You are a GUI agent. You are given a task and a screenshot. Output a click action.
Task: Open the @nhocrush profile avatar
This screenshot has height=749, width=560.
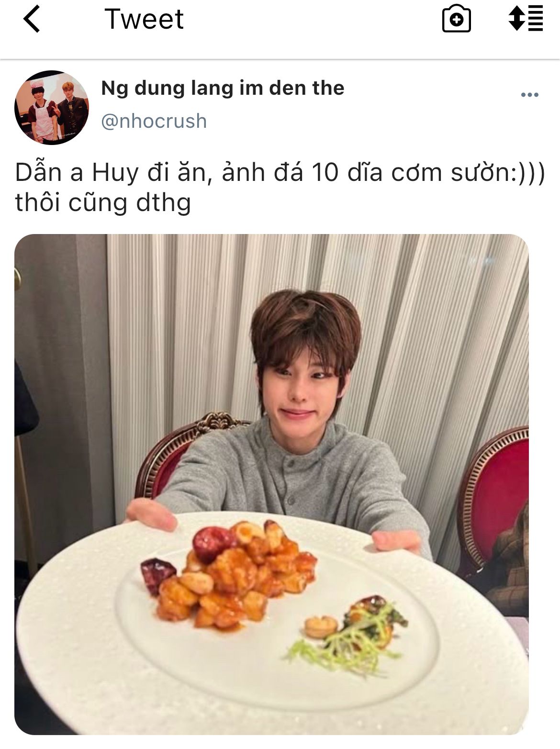tap(52, 108)
